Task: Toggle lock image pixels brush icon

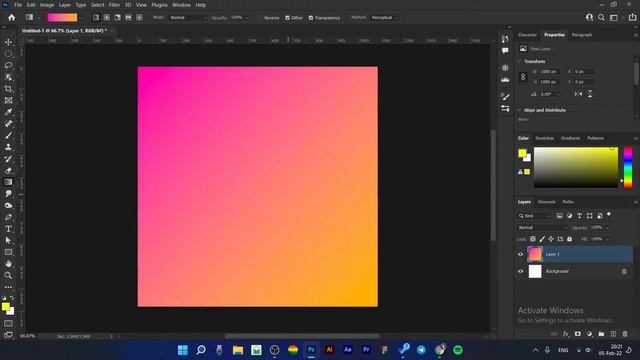Action: pyautogui.click(x=542, y=239)
